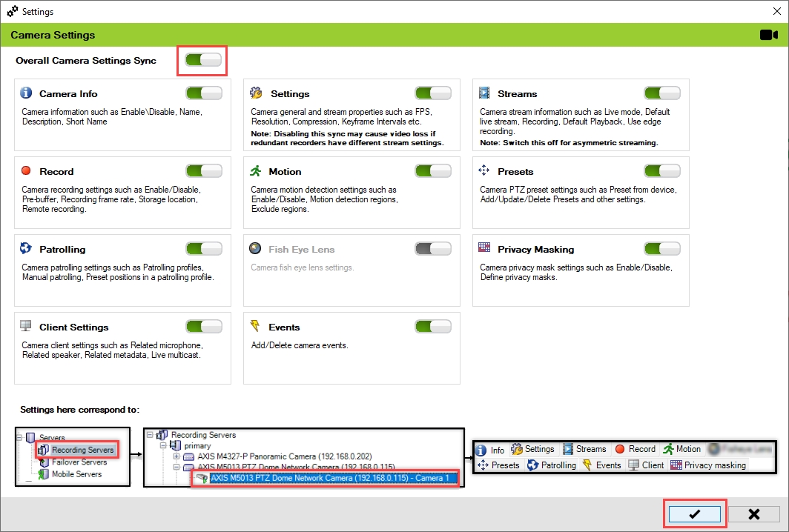Click the Record red circle icon
This screenshot has height=532, width=789.
(x=26, y=171)
